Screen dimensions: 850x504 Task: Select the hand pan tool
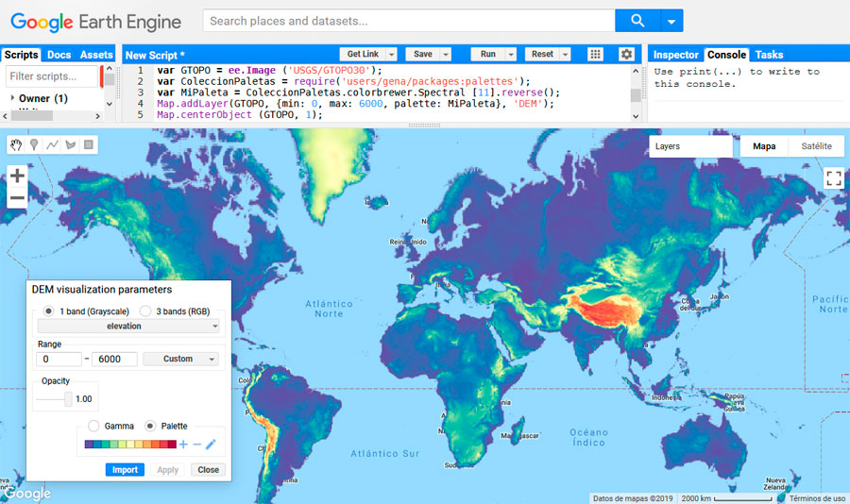(16, 144)
